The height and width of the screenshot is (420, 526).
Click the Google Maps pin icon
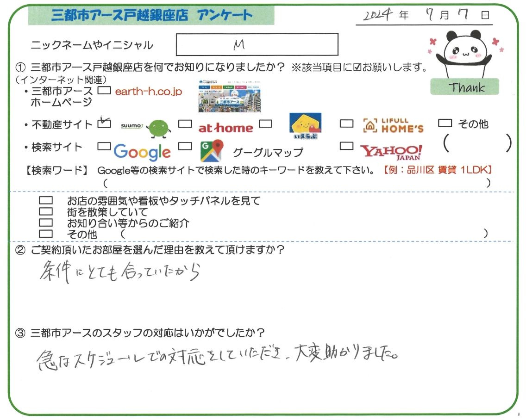(x=212, y=152)
